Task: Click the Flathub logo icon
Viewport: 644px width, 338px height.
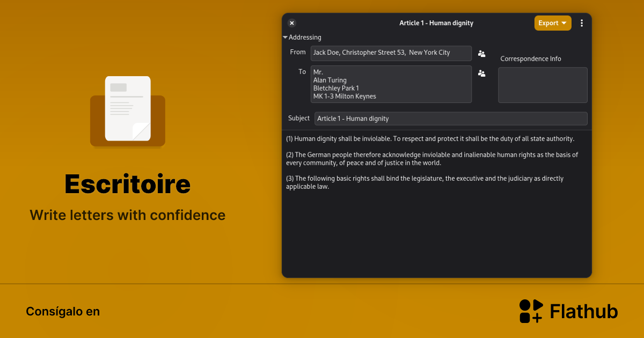Action: click(x=530, y=311)
